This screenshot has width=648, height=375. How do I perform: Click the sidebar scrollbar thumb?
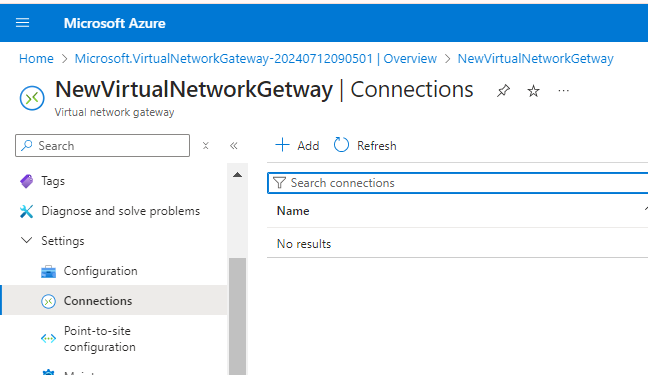pyautogui.click(x=237, y=316)
